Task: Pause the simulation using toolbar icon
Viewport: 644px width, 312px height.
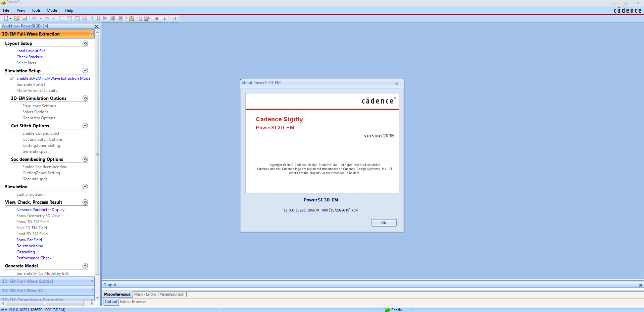Action: click(98, 18)
